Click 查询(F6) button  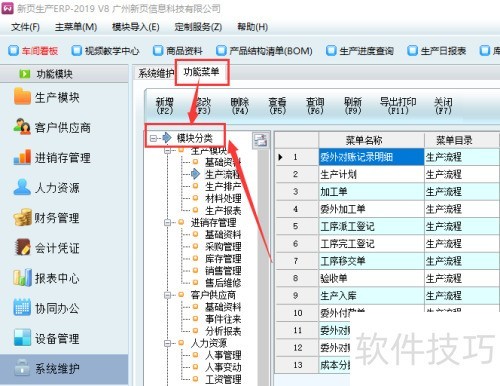315,106
